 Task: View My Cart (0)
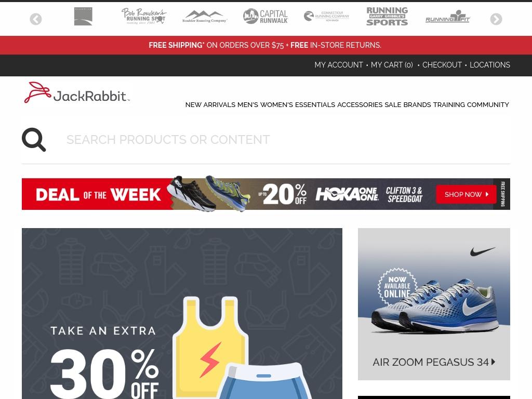point(392,65)
